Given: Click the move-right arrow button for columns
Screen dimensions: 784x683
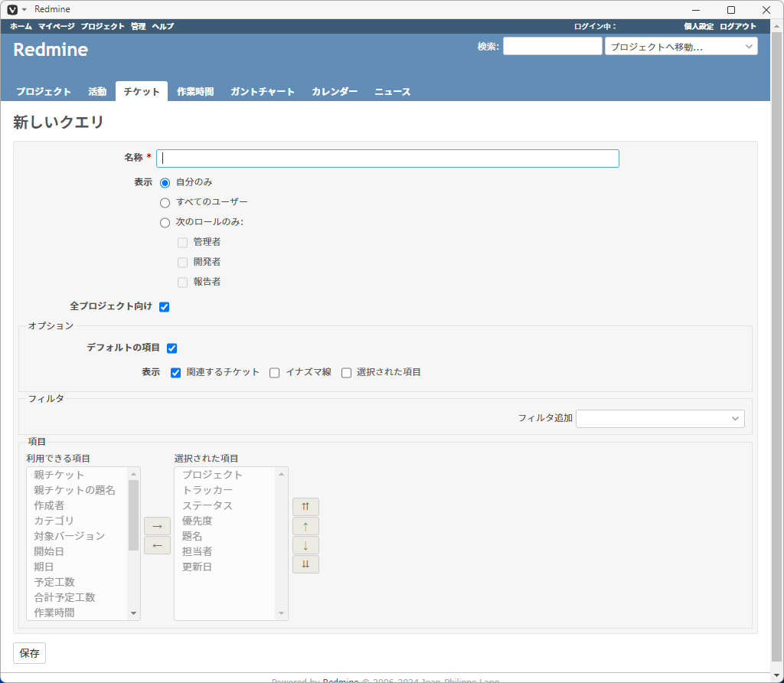Looking at the screenshot, I should tap(157, 526).
